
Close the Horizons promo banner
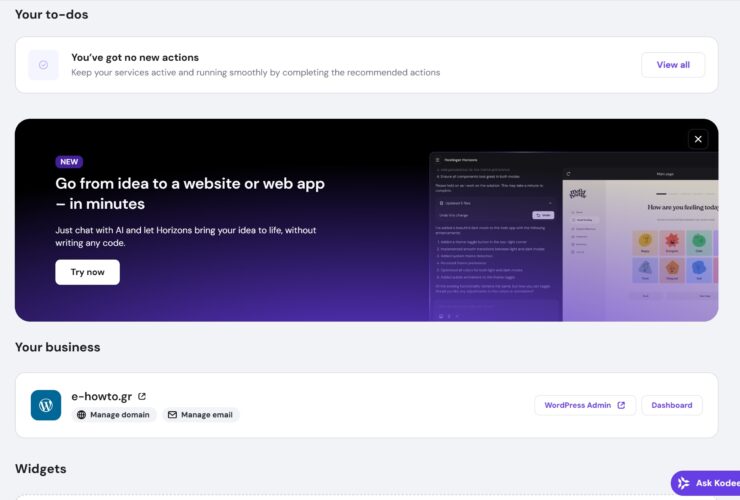coord(698,139)
